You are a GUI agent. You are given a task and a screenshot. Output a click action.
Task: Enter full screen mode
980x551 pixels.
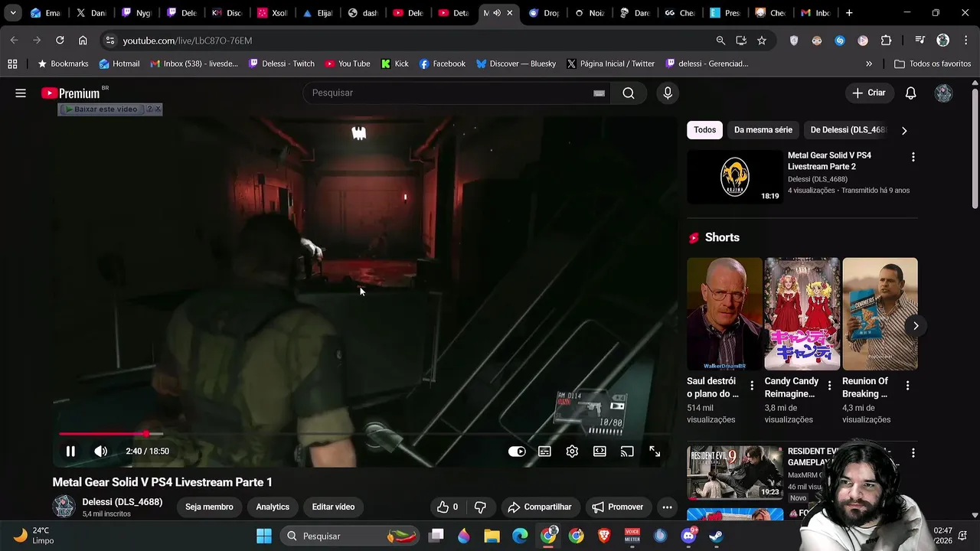(655, 452)
